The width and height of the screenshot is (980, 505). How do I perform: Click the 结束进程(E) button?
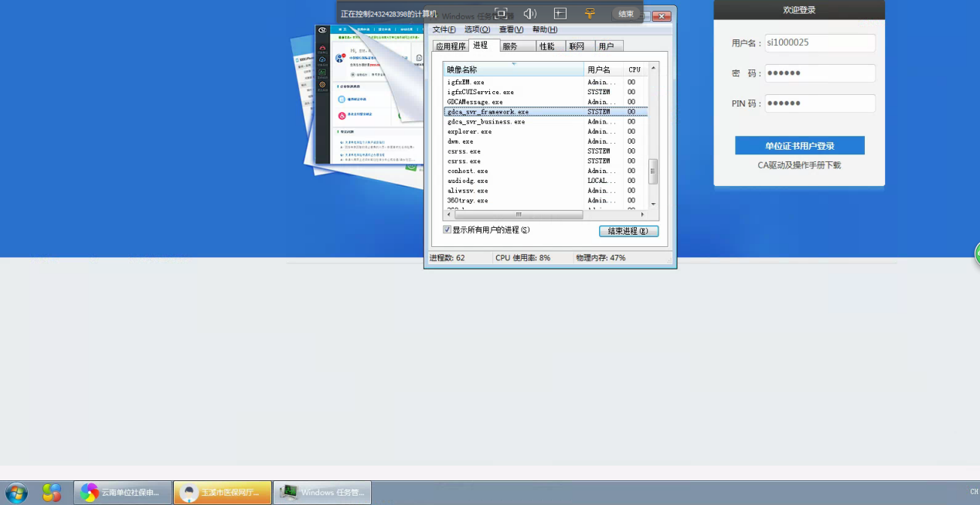click(x=628, y=231)
